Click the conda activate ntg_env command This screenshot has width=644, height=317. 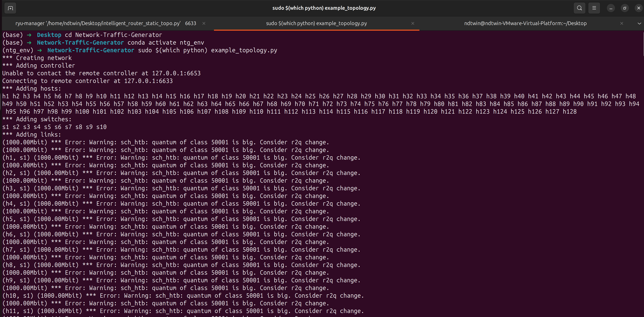click(166, 43)
